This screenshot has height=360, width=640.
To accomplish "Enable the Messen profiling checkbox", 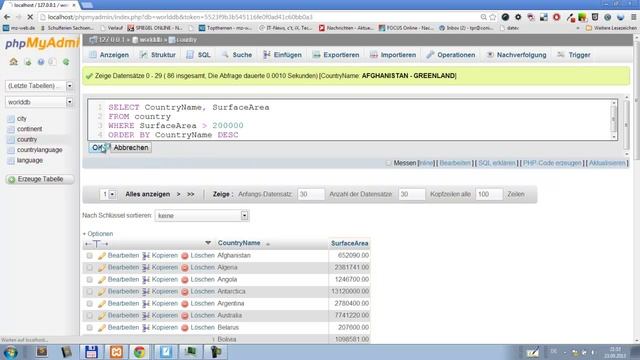I will click(388, 163).
